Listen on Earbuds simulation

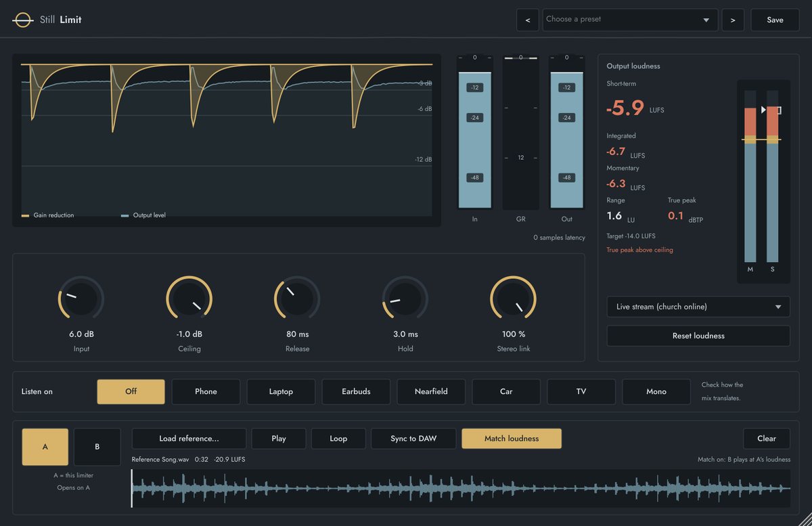pos(356,391)
